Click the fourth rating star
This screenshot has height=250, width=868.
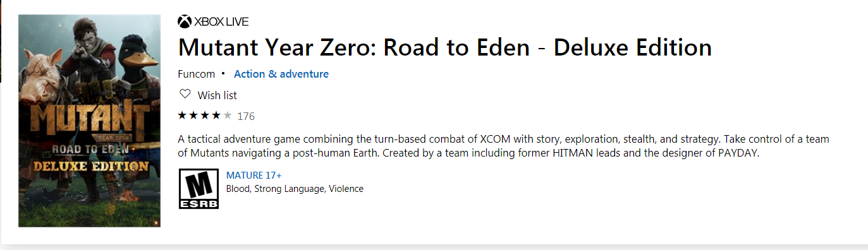click(x=217, y=116)
